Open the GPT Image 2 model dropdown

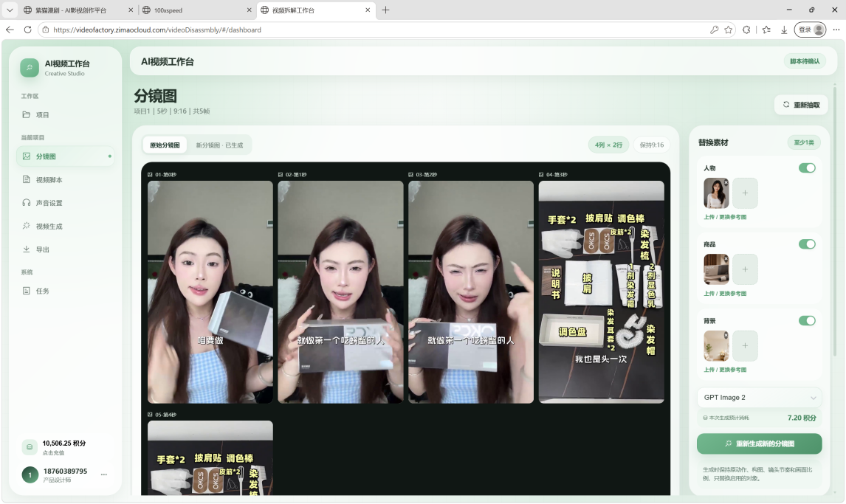(x=759, y=397)
